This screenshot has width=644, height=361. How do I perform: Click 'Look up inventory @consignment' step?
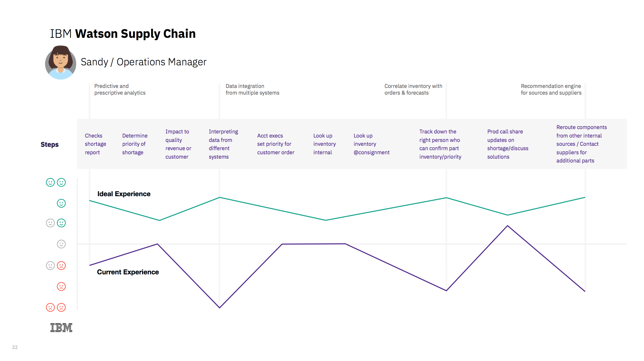point(371,144)
